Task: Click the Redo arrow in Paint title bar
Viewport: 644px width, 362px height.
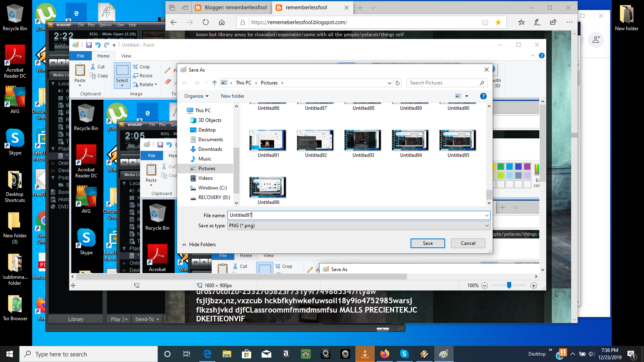Action: click(x=107, y=45)
